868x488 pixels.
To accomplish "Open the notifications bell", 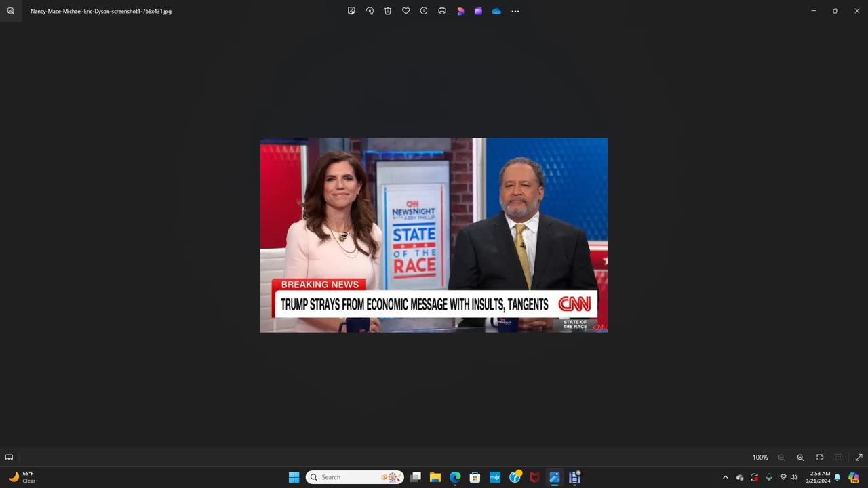I will (x=837, y=477).
